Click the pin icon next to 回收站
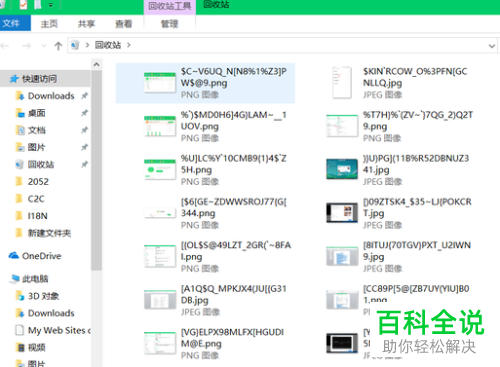This screenshot has width=500, height=367. [x=85, y=165]
